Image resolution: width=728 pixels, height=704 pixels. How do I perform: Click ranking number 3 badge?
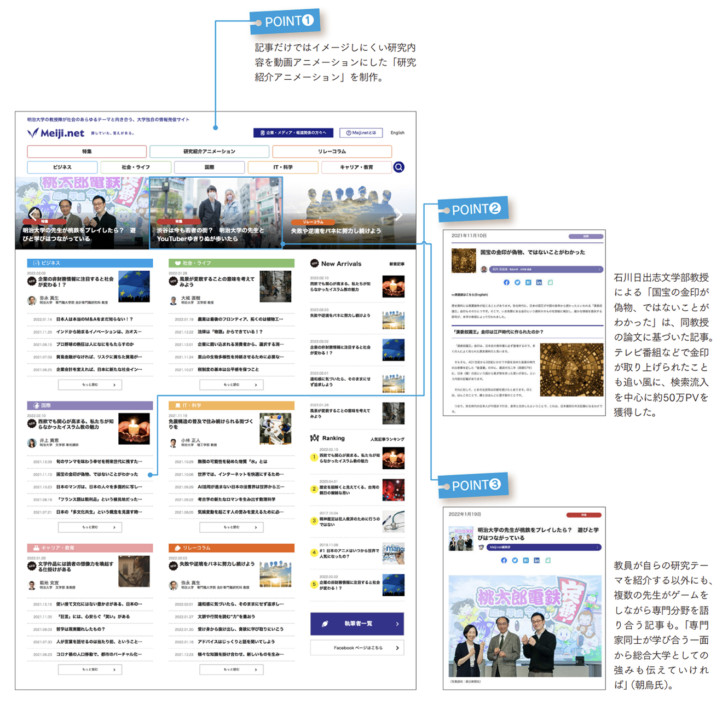pyautogui.click(x=314, y=521)
